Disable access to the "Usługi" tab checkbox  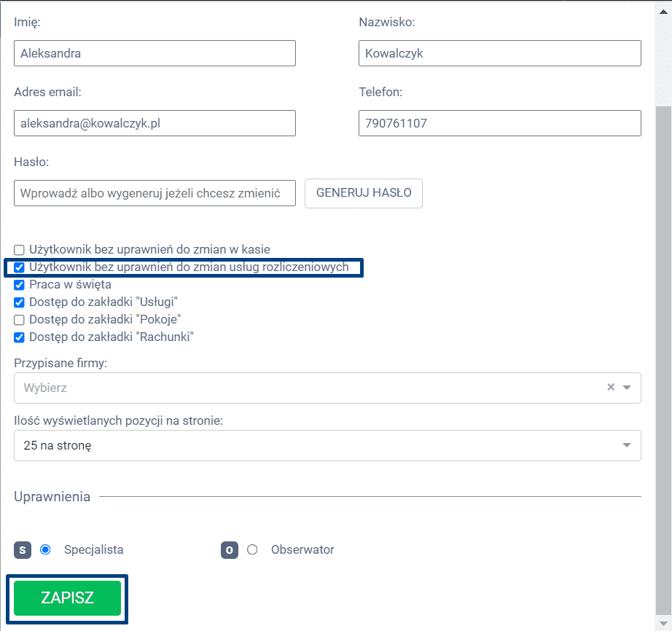(20, 302)
